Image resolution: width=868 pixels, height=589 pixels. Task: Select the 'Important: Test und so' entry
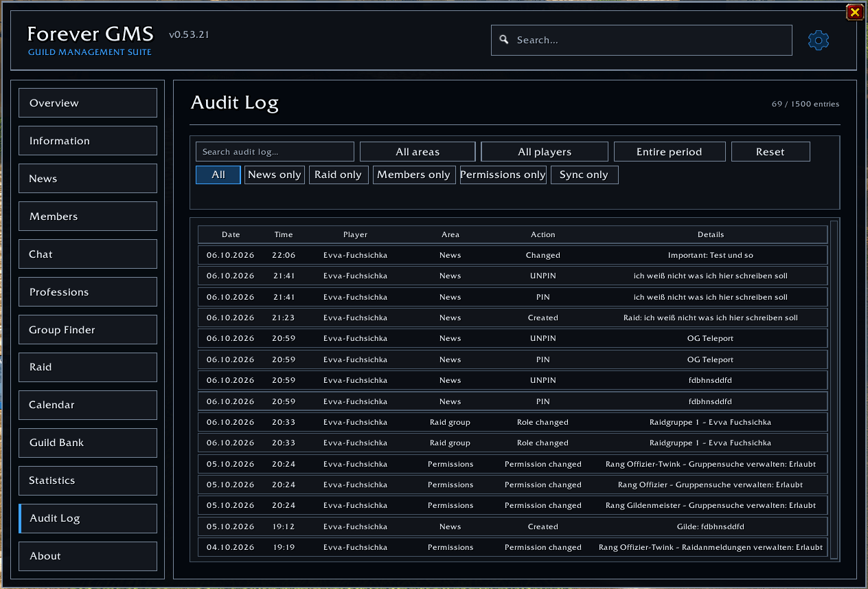point(513,255)
